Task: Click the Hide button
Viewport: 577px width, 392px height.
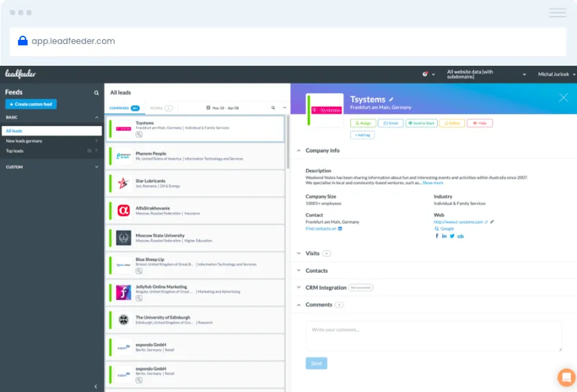Action: pyautogui.click(x=479, y=123)
